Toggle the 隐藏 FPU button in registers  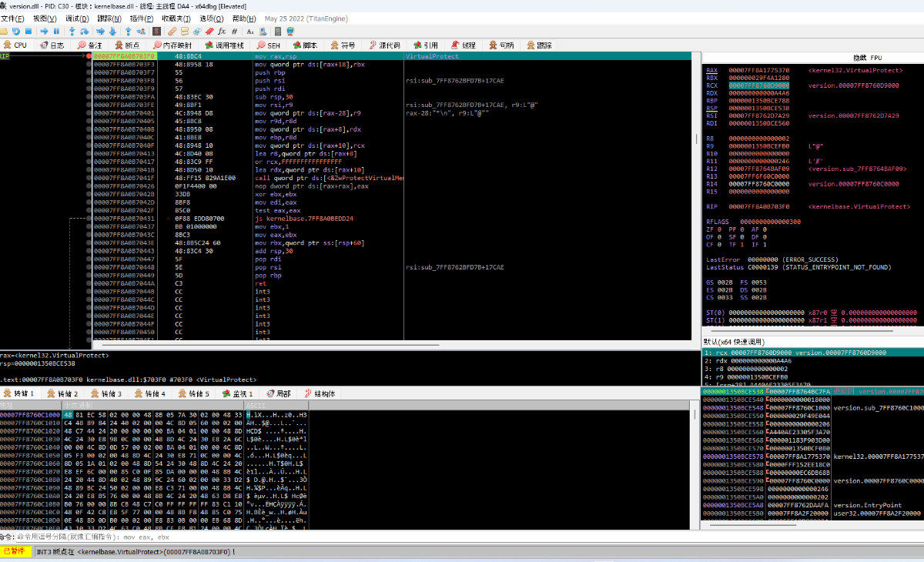[867, 58]
